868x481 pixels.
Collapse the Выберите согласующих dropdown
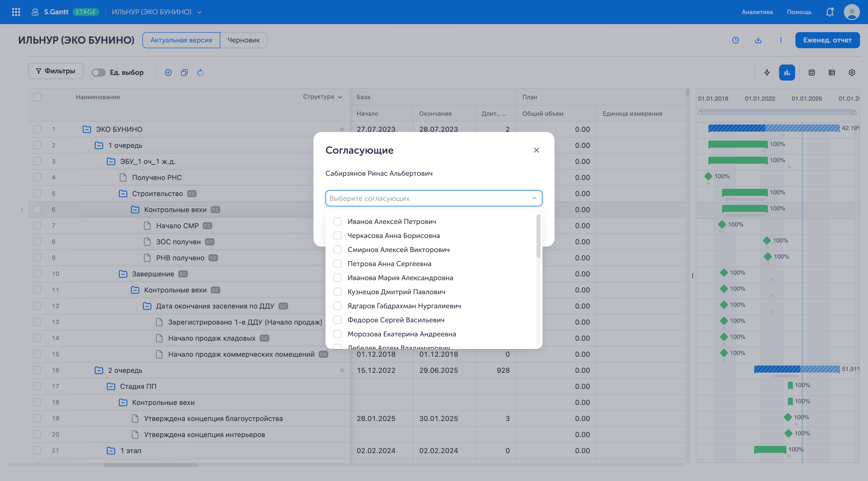pyautogui.click(x=534, y=198)
